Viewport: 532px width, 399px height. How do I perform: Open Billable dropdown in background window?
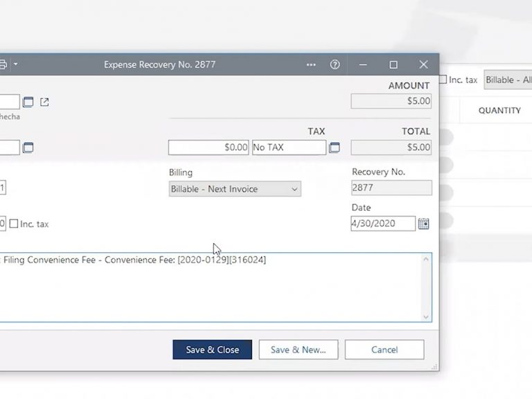(508, 80)
